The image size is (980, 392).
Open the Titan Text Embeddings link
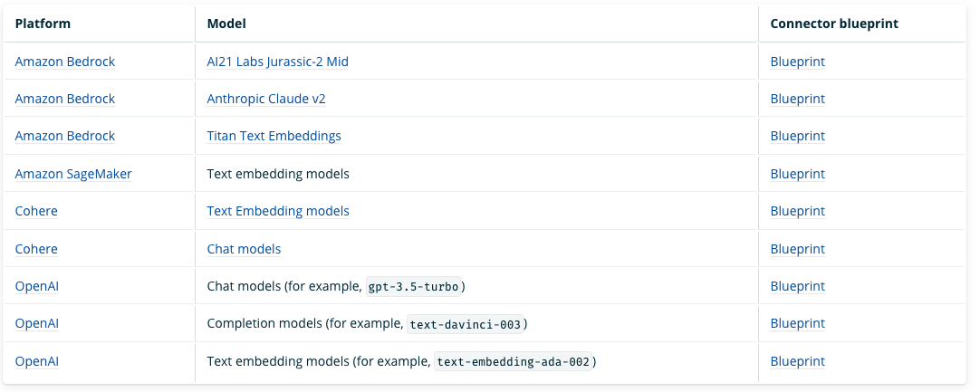coord(274,136)
